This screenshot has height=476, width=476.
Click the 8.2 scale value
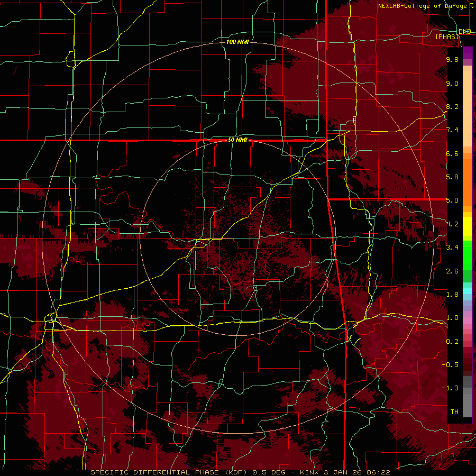click(452, 106)
